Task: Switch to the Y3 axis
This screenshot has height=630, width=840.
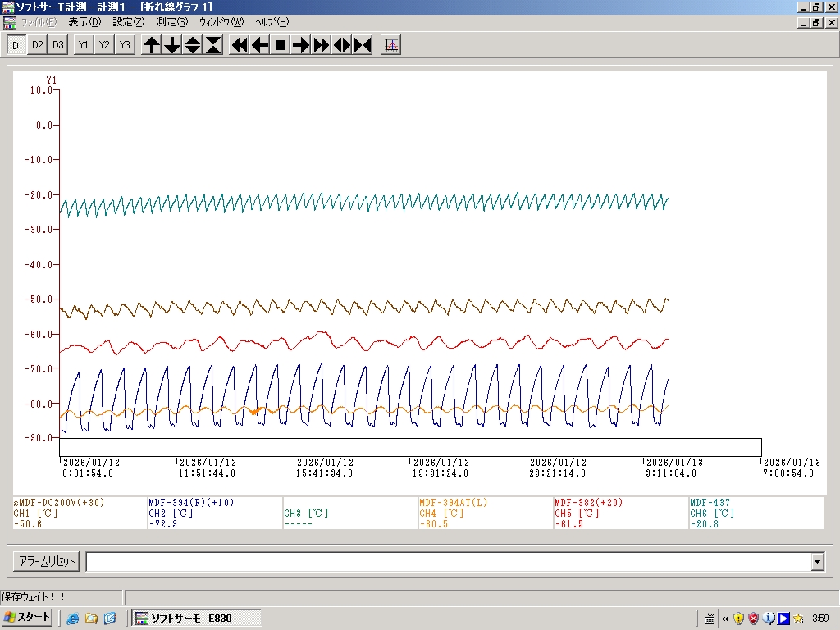Action: pyautogui.click(x=125, y=45)
